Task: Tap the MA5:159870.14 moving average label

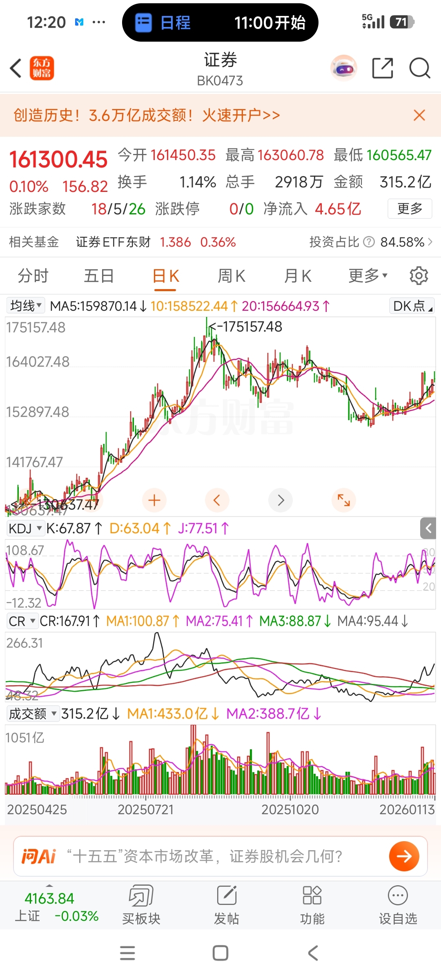Action: click(98, 306)
